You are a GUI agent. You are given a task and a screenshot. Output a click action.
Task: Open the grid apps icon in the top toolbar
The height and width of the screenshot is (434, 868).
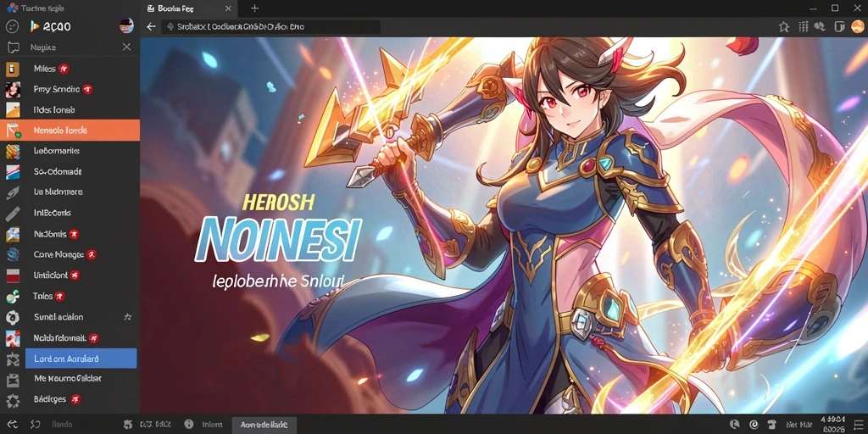coord(804,26)
